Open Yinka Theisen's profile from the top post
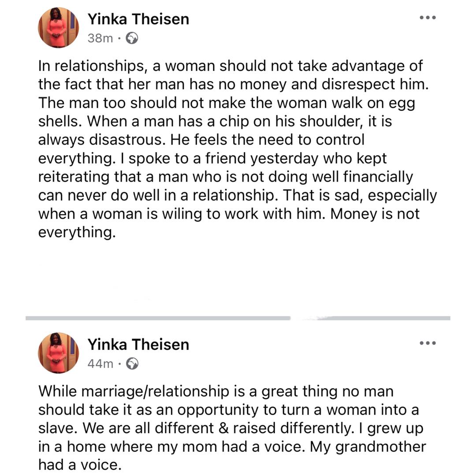This screenshot has width=476, height=476. click(x=138, y=19)
